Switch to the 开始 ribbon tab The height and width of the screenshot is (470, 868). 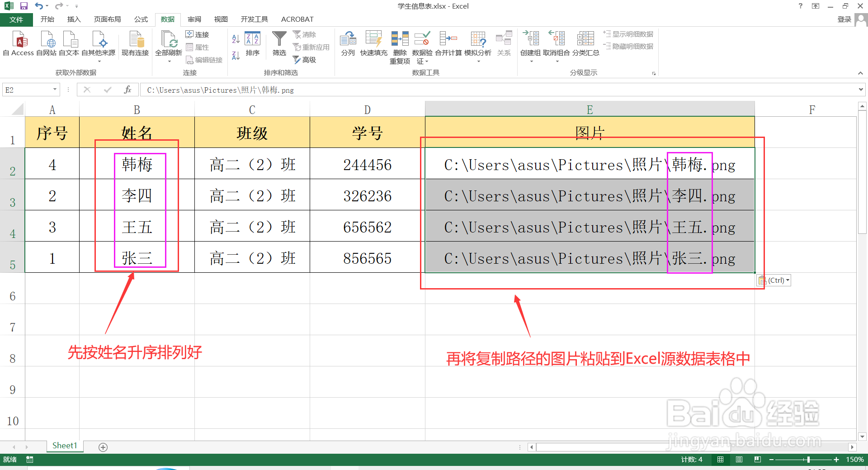tap(47, 19)
